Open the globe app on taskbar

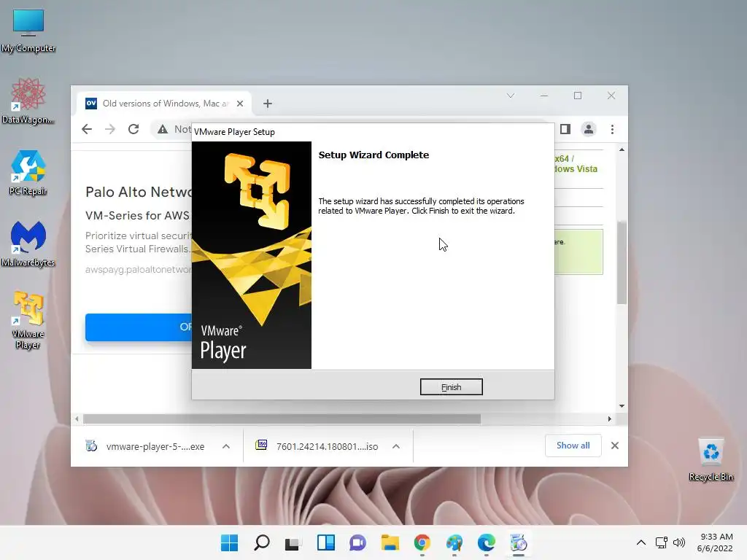(454, 542)
